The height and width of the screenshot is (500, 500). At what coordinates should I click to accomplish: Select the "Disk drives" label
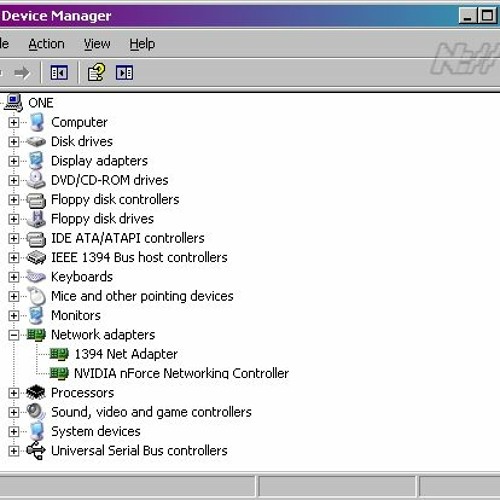82,141
